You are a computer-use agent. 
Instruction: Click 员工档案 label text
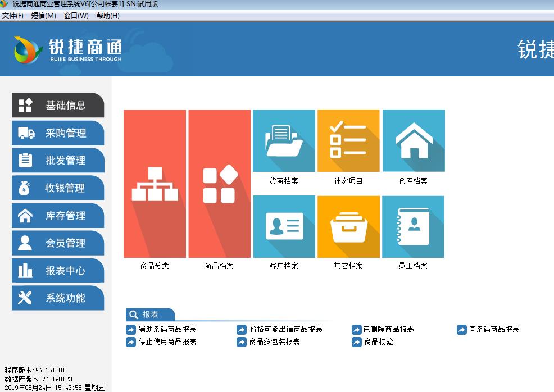click(414, 266)
